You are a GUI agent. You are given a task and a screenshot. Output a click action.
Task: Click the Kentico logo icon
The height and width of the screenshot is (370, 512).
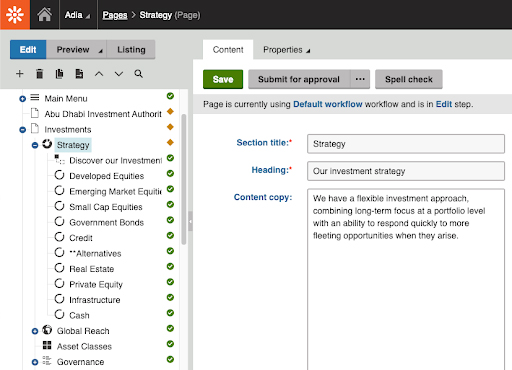tap(15, 15)
